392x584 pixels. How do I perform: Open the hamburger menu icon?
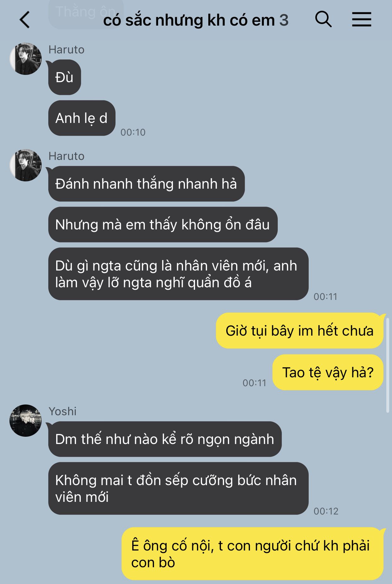coord(362,19)
